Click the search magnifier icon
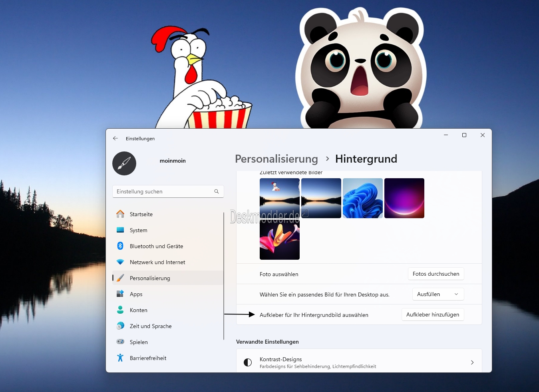The height and width of the screenshot is (392, 539). click(217, 191)
